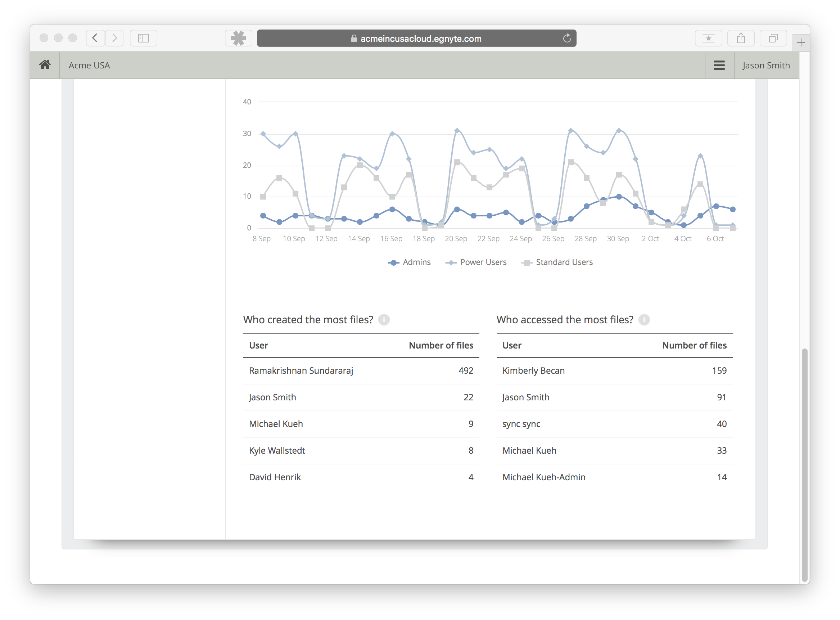
Task: Click Admins data point on 30 Sep
Action: tap(619, 197)
